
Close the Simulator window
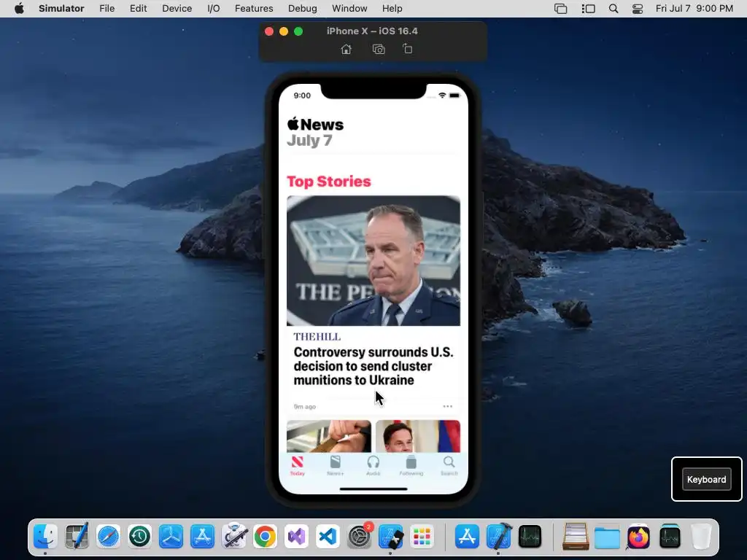click(x=269, y=31)
